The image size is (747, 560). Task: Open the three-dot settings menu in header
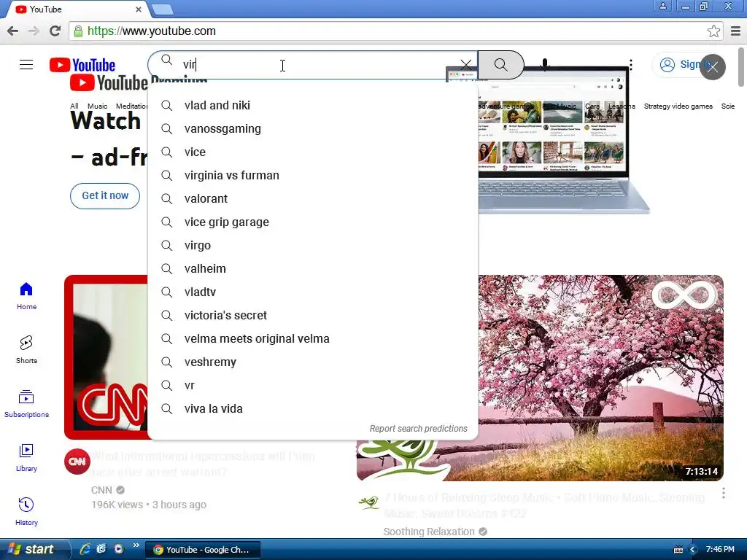pos(631,65)
